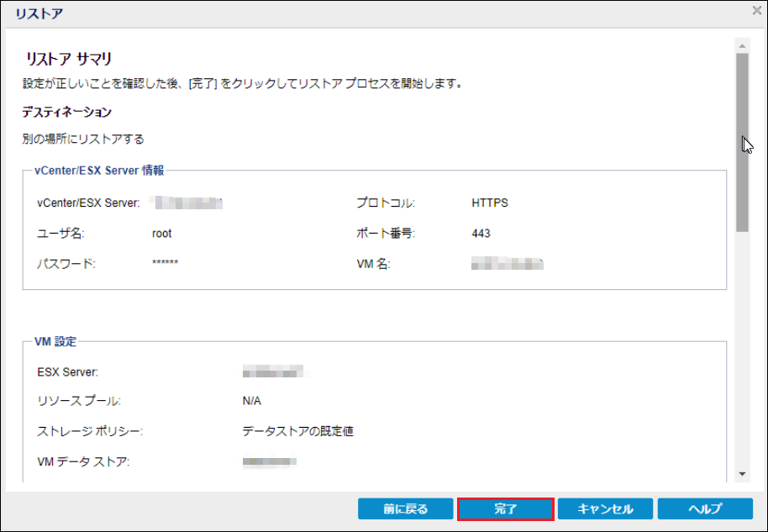This screenshot has height=532, width=768.
Task: Click the blurred VM 名 value
Action: 508,264
